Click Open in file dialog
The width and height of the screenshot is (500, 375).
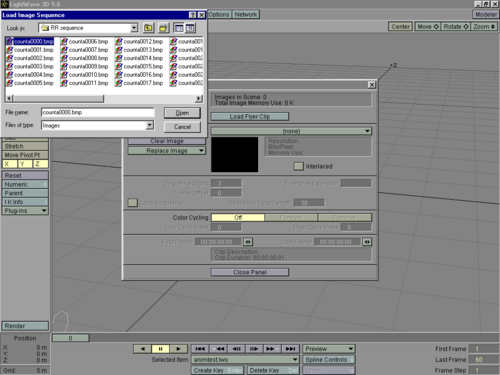(182, 113)
